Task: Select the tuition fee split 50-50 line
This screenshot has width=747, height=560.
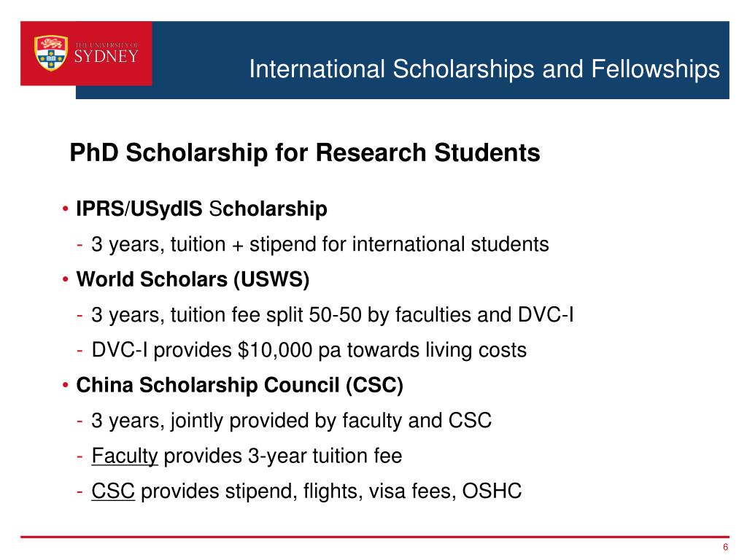Action: (333, 315)
